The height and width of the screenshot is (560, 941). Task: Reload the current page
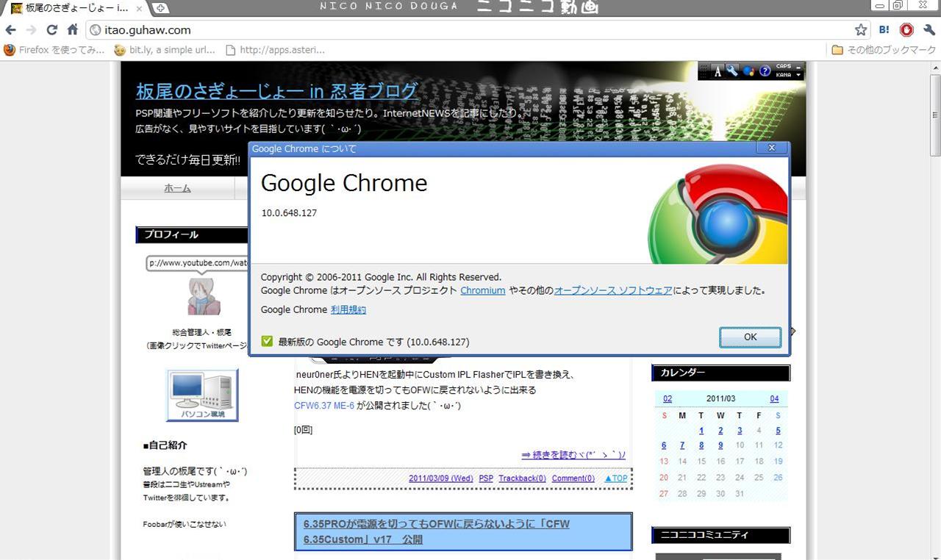(x=51, y=30)
